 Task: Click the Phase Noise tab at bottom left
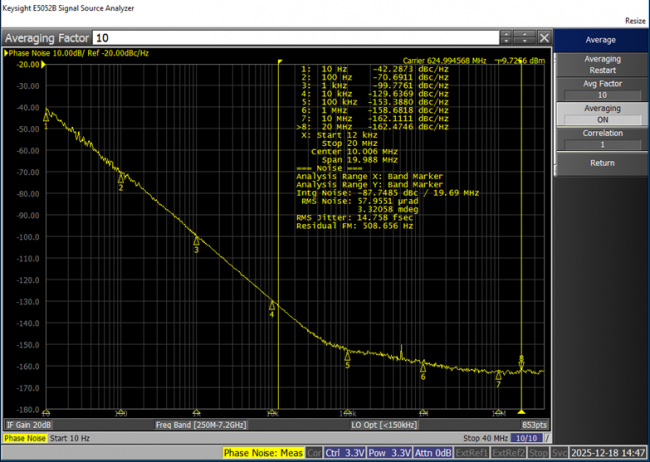click(x=24, y=438)
